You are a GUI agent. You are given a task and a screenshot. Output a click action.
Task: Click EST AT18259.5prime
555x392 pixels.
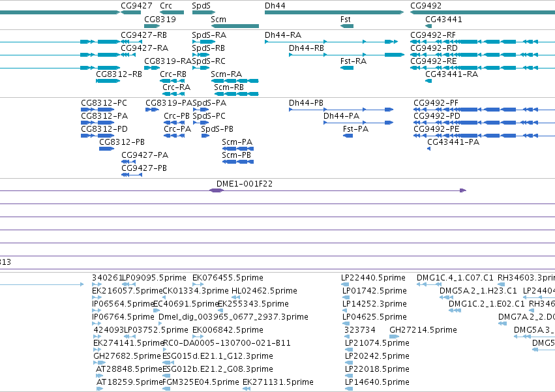click(x=100, y=389)
